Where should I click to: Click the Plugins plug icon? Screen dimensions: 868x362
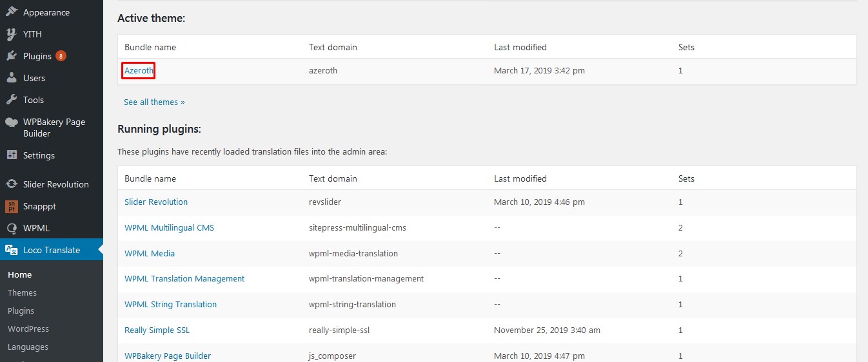point(11,56)
